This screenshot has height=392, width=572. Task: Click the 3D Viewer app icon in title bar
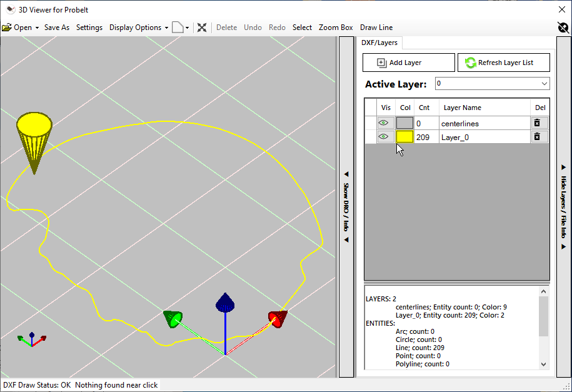point(11,10)
